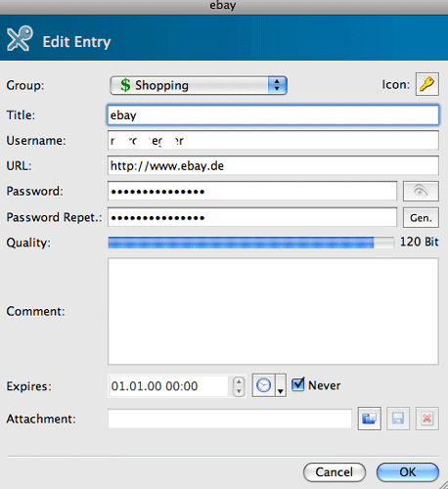Save attachment using the disk icon
The width and height of the screenshot is (448, 489).
tap(398, 419)
